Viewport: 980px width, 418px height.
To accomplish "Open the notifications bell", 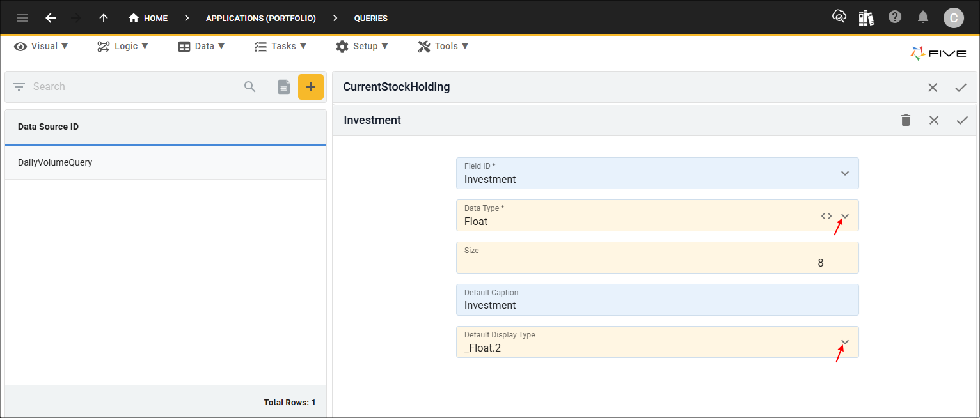I will point(923,17).
